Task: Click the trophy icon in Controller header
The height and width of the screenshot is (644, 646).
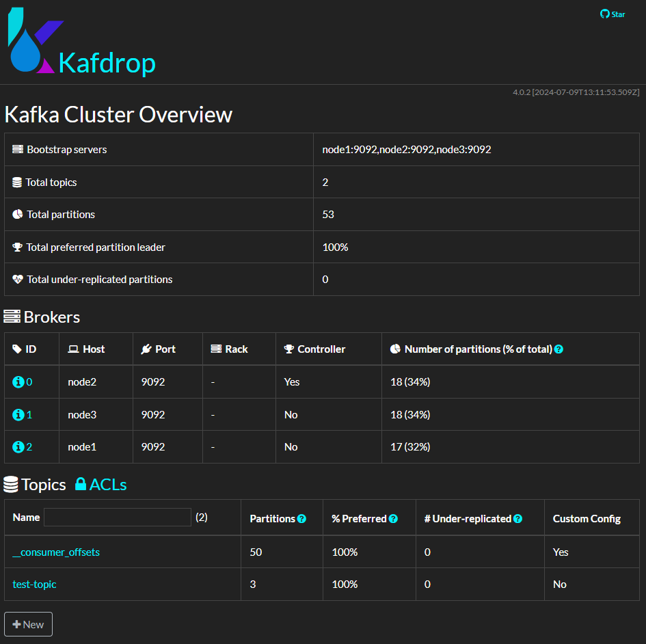Action: click(288, 349)
